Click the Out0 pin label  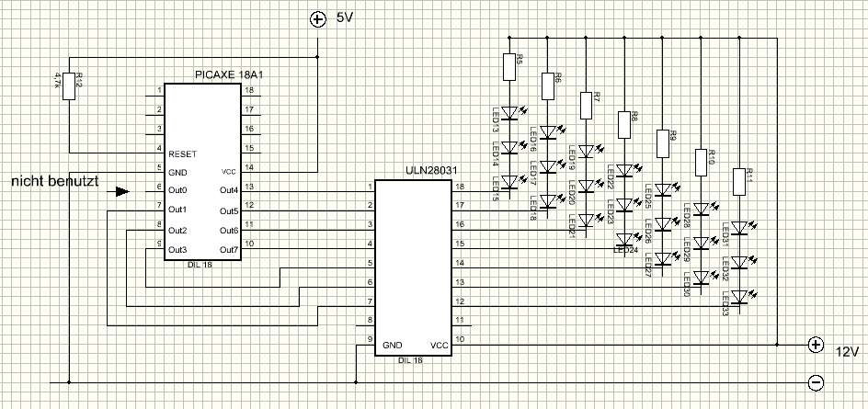[x=177, y=190]
